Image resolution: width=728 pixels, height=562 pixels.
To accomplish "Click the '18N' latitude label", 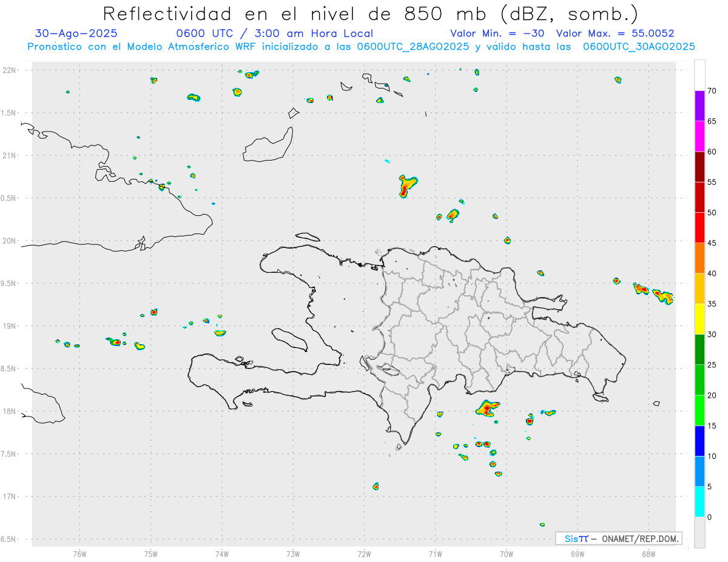I will point(10,412).
